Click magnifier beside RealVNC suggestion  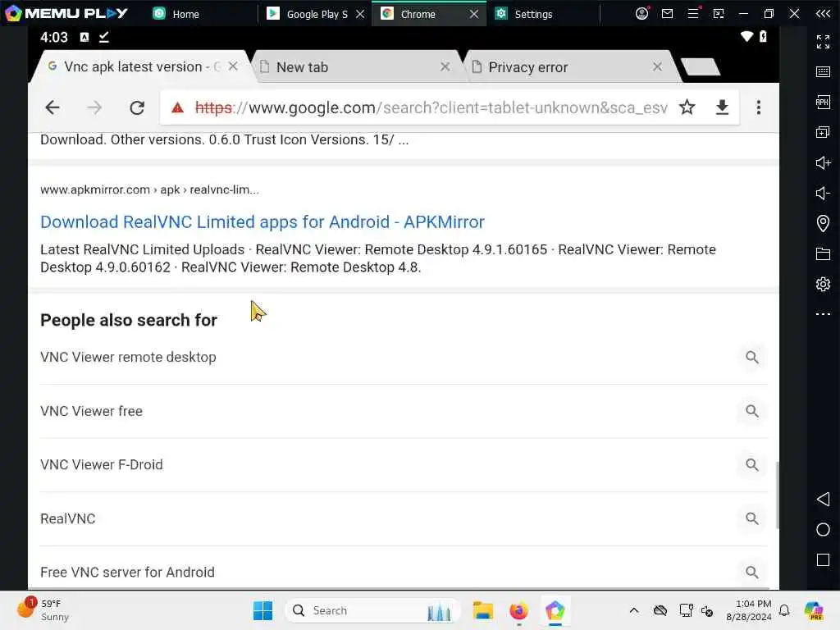coord(752,518)
